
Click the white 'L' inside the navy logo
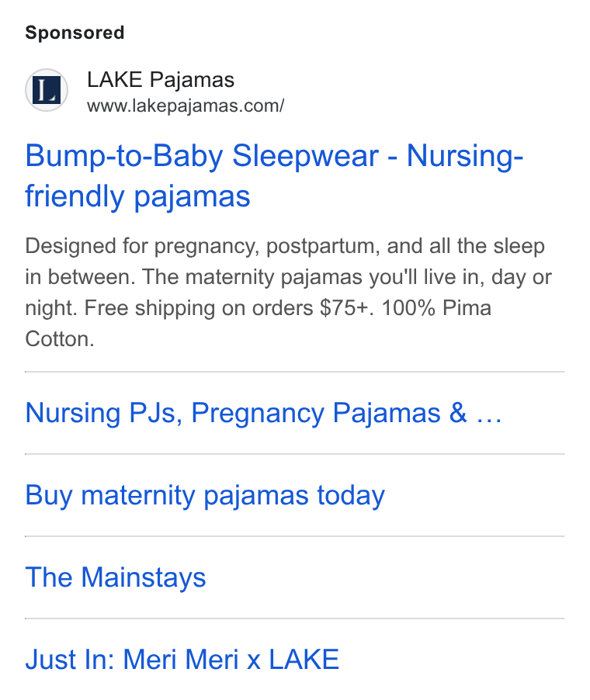click(46, 90)
